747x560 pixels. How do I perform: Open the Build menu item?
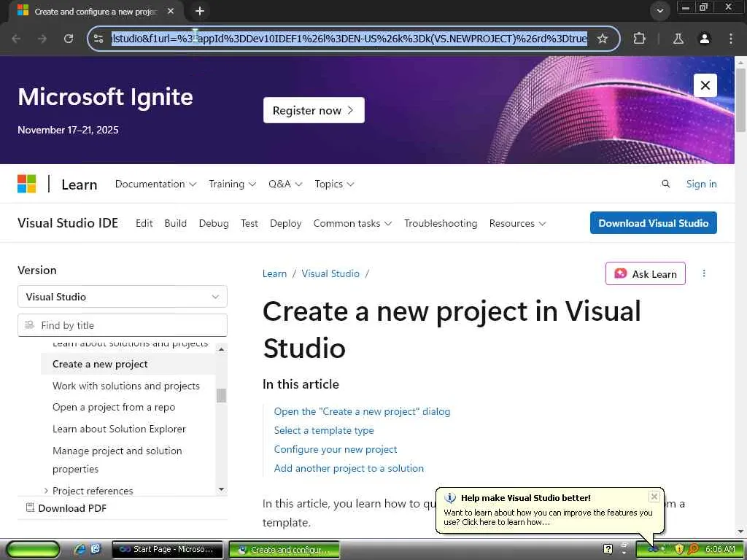[175, 223]
